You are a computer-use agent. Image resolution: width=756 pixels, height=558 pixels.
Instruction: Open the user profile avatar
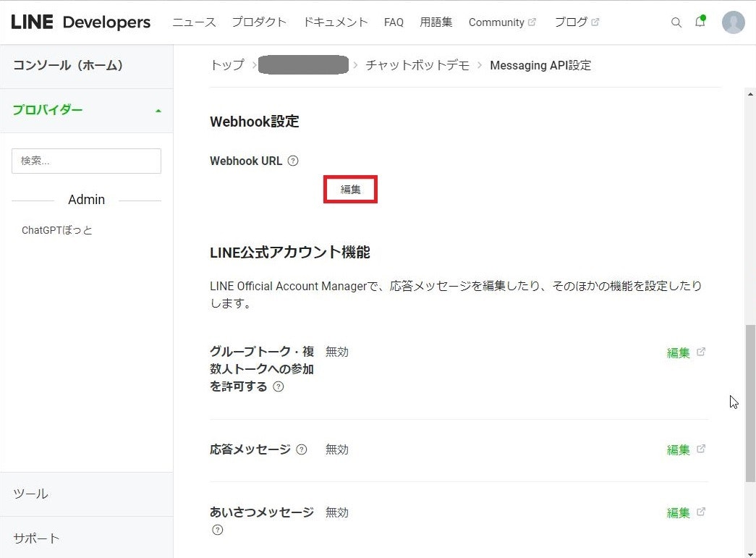click(x=734, y=22)
